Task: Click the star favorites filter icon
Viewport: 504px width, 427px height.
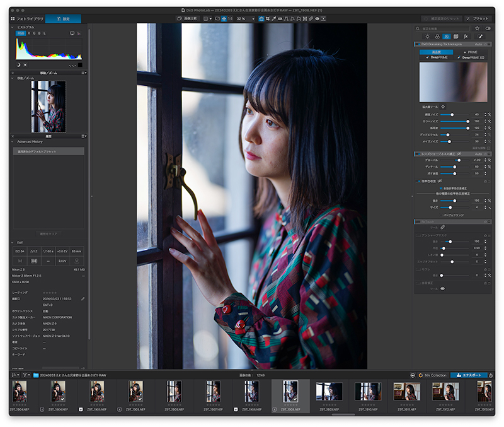Action: 477,28
